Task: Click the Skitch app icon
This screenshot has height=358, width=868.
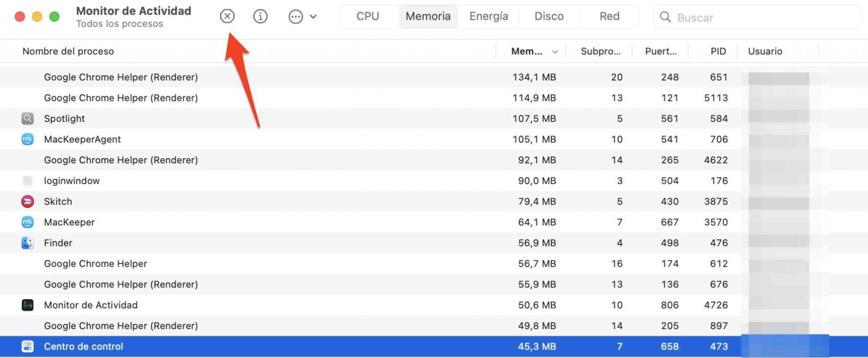Action: (27, 201)
